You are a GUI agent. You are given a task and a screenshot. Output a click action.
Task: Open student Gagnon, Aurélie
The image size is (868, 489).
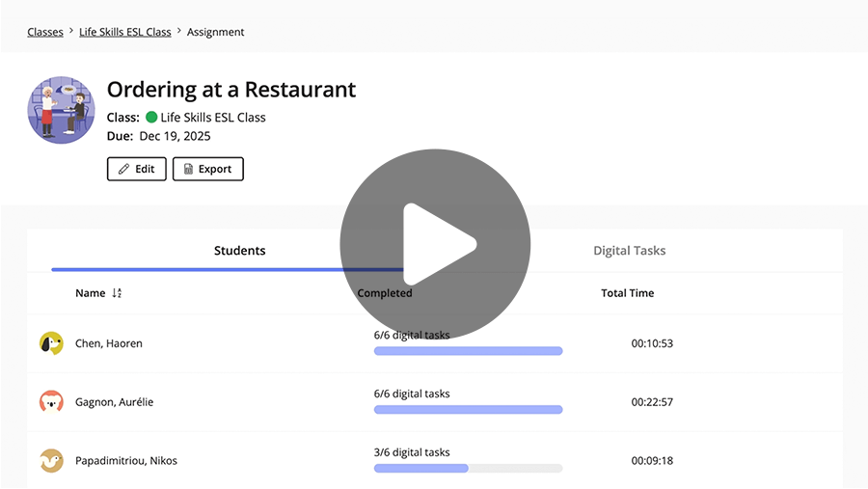click(115, 402)
